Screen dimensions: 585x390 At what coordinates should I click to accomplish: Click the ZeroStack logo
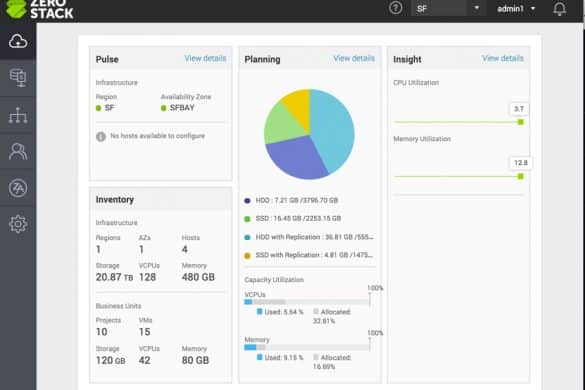(39, 9)
